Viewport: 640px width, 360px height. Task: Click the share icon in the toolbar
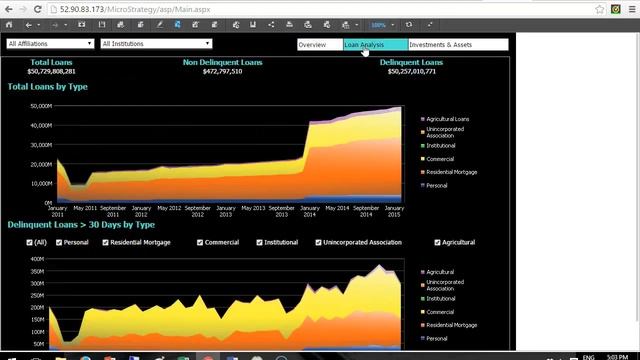click(x=271, y=25)
